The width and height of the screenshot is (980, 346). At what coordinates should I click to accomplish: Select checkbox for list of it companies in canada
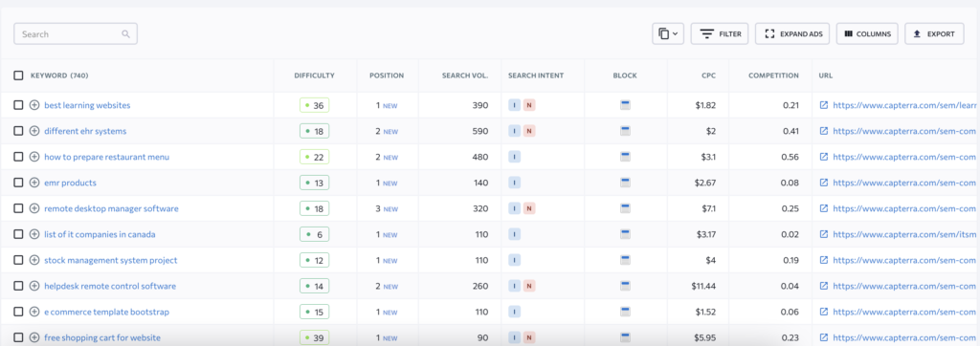point(19,234)
